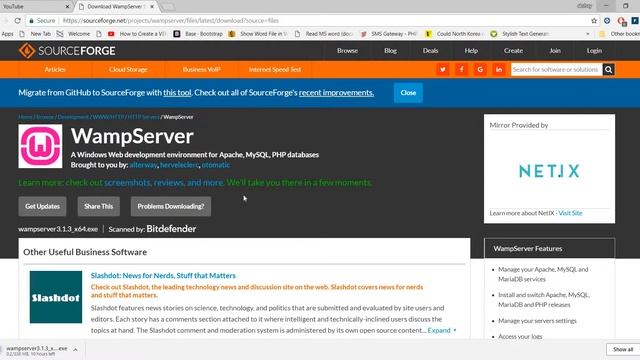Open the SMS Gateway bookmark
Image resolution: width=640 pixels, height=360 pixels.
(389, 34)
